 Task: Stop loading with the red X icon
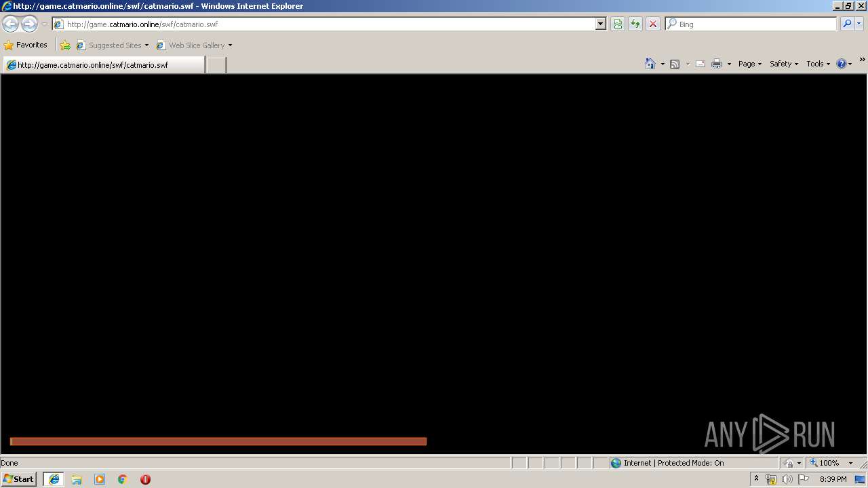point(653,24)
